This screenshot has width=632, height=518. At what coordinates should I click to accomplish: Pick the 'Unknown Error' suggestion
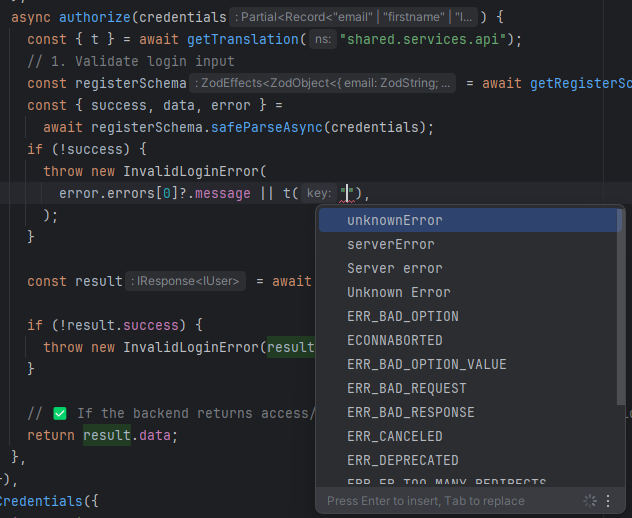[468, 292]
